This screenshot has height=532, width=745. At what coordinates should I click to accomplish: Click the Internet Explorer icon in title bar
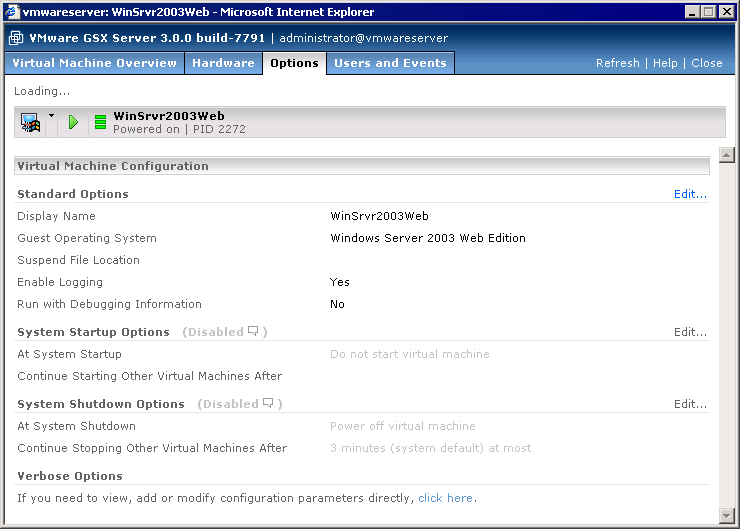pyautogui.click(x=12, y=12)
